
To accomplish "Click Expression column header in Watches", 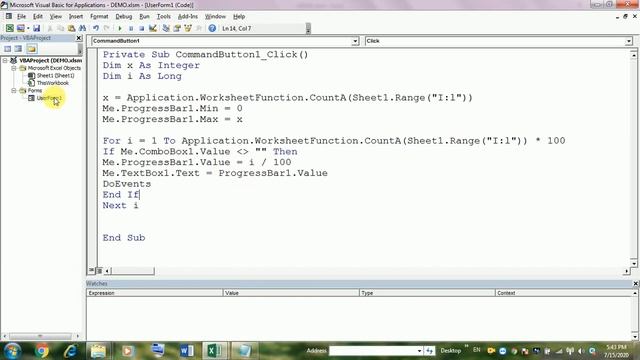I will tap(155, 293).
